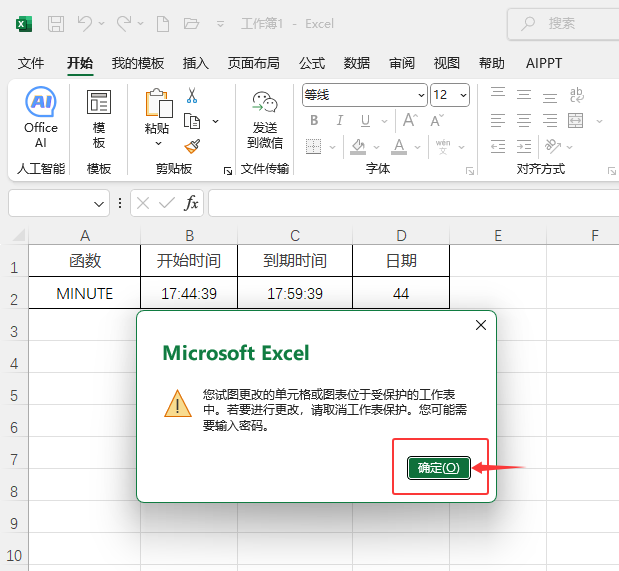Toggle Italic formatting
This screenshot has height=571, width=619.
tap(340, 120)
